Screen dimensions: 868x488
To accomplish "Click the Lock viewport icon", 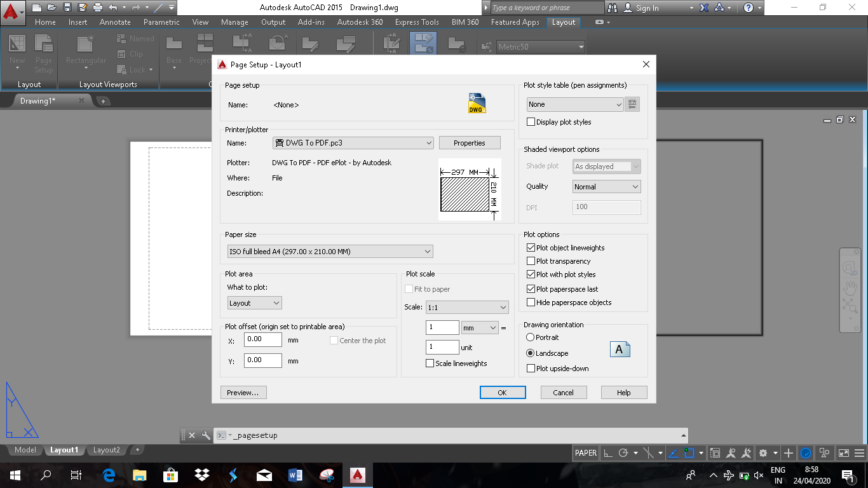I will tap(121, 70).
